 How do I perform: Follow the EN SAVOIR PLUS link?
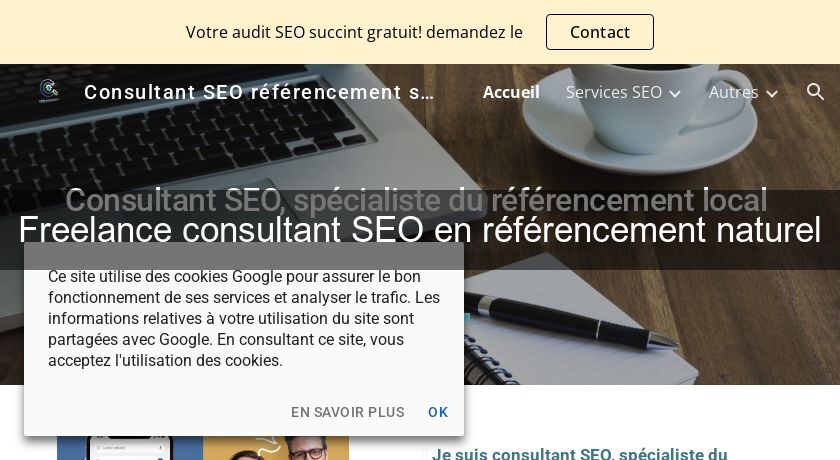[x=347, y=412]
